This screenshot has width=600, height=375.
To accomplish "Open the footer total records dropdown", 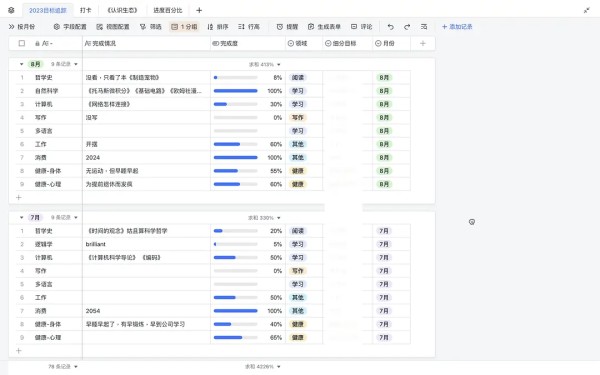I will (x=63, y=367).
